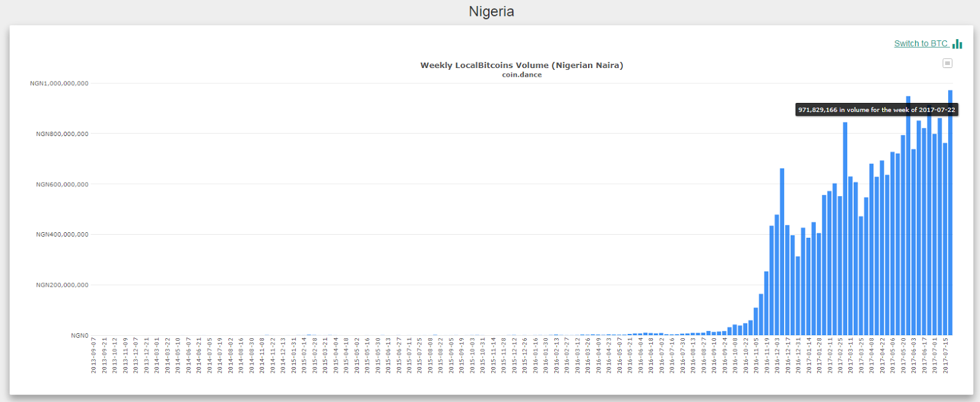This screenshot has height=402, width=980.
Task: Click the NGN1,000,000,000 y-axis label
Action: pyautogui.click(x=59, y=83)
